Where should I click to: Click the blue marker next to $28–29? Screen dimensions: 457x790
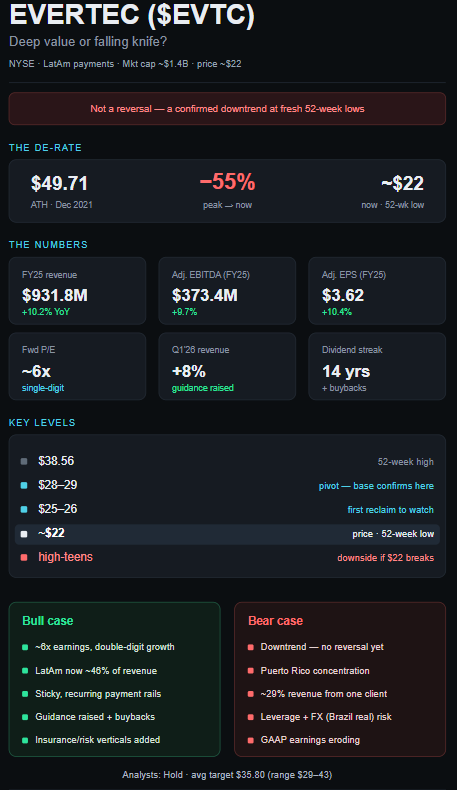(24, 485)
